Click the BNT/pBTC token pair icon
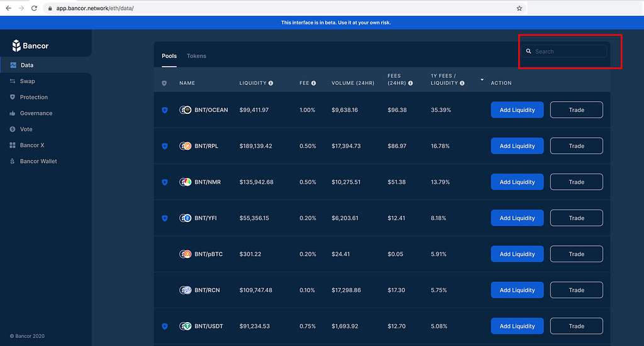 (186, 254)
